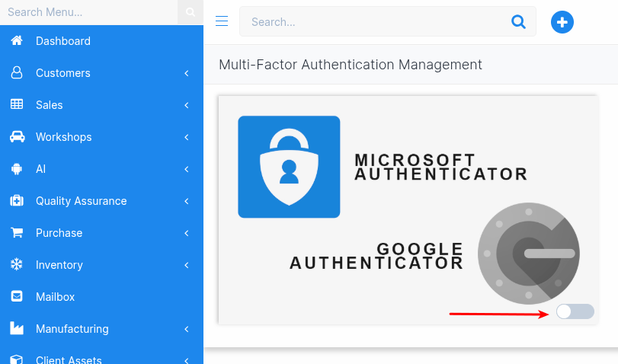Open the Manufacturing menu item

point(72,329)
